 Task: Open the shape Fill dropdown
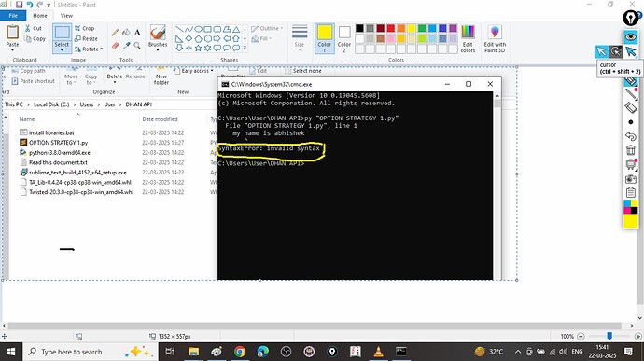[x=262, y=38]
